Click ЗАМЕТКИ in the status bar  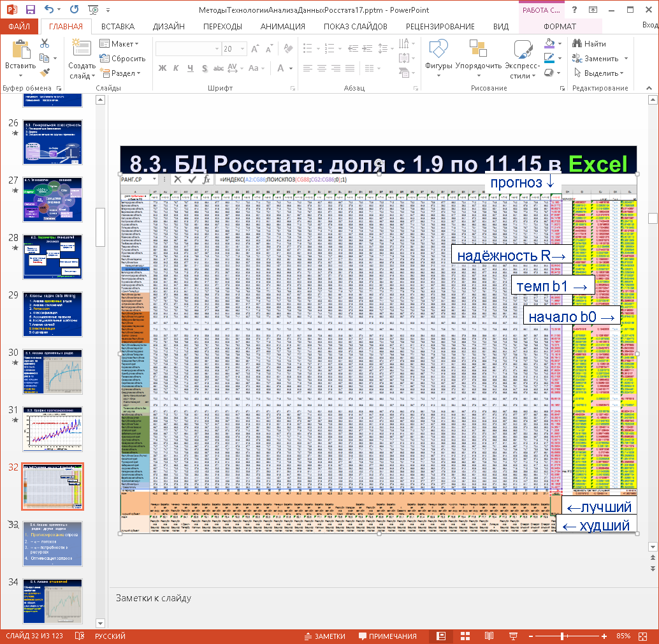tap(325, 636)
